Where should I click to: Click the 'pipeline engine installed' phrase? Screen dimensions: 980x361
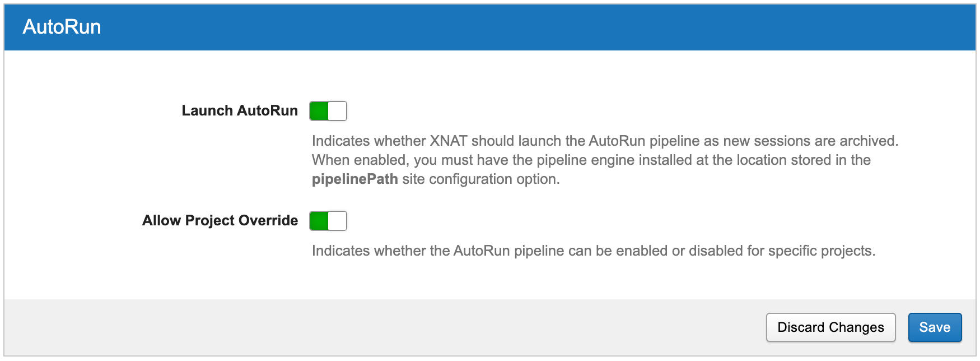click(614, 160)
